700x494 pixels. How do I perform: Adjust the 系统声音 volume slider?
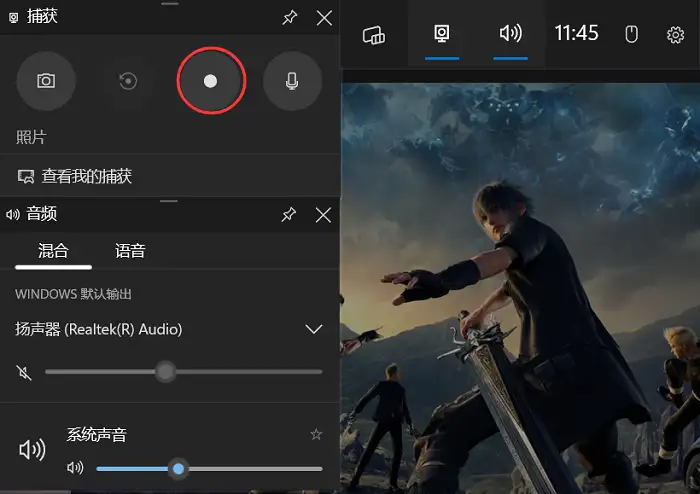tap(209, 469)
